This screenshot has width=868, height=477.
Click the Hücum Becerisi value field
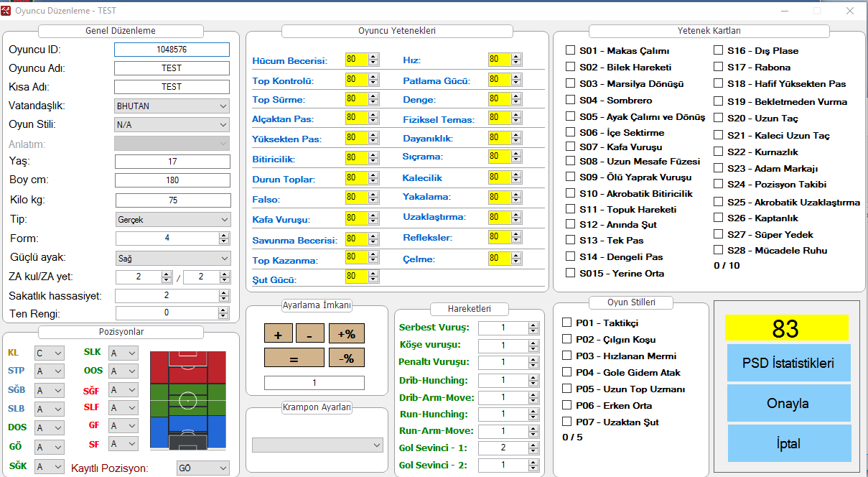[x=356, y=60]
